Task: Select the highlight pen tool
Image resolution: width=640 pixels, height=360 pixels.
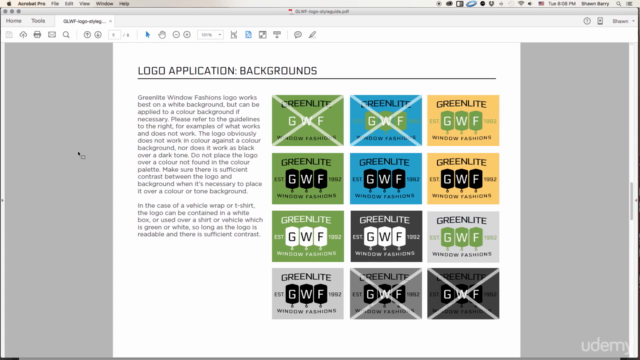Action: pyautogui.click(x=312, y=35)
